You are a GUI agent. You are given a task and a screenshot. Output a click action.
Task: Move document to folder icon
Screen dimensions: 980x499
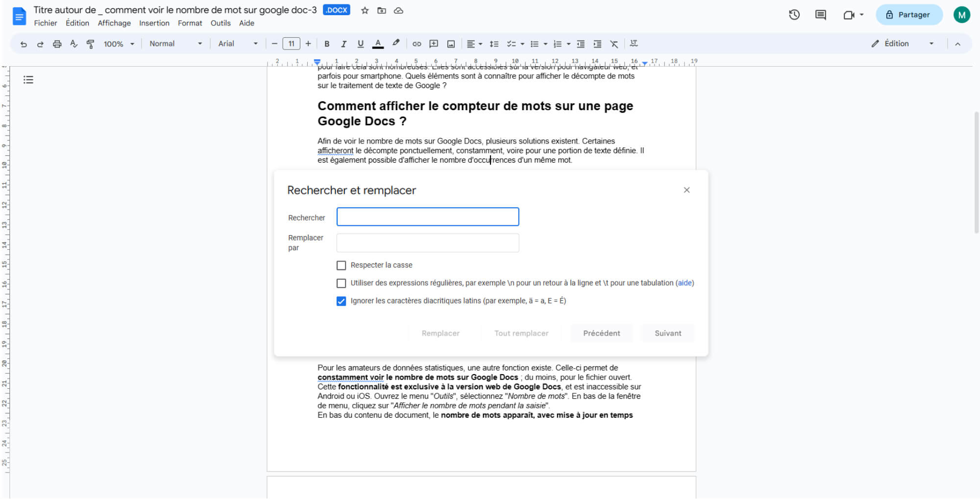coord(382,10)
